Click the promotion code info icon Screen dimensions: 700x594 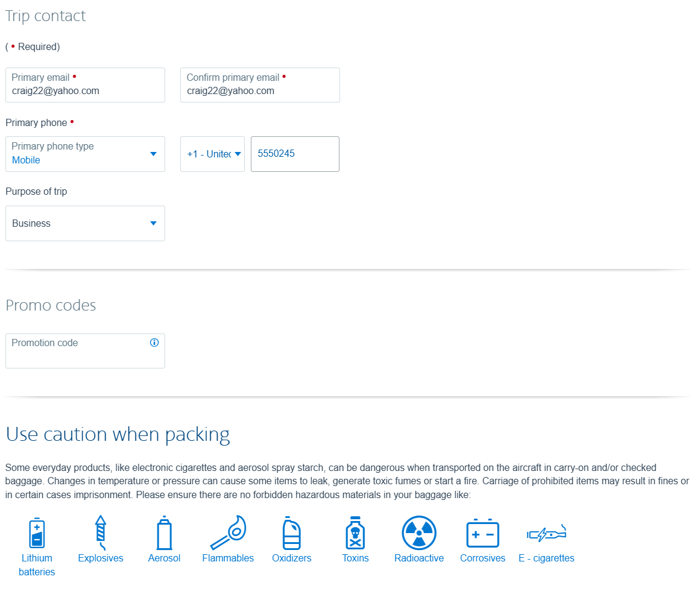(x=154, y=343)
